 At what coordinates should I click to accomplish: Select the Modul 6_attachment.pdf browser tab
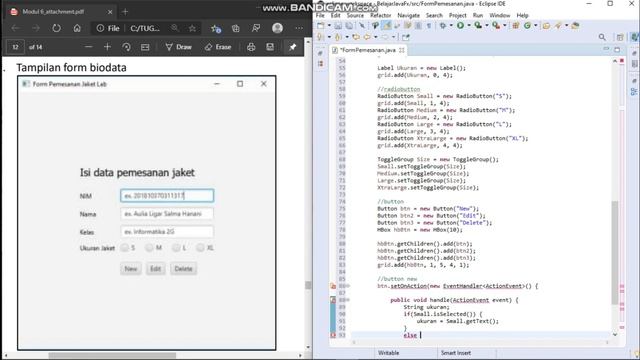[61, 11]
